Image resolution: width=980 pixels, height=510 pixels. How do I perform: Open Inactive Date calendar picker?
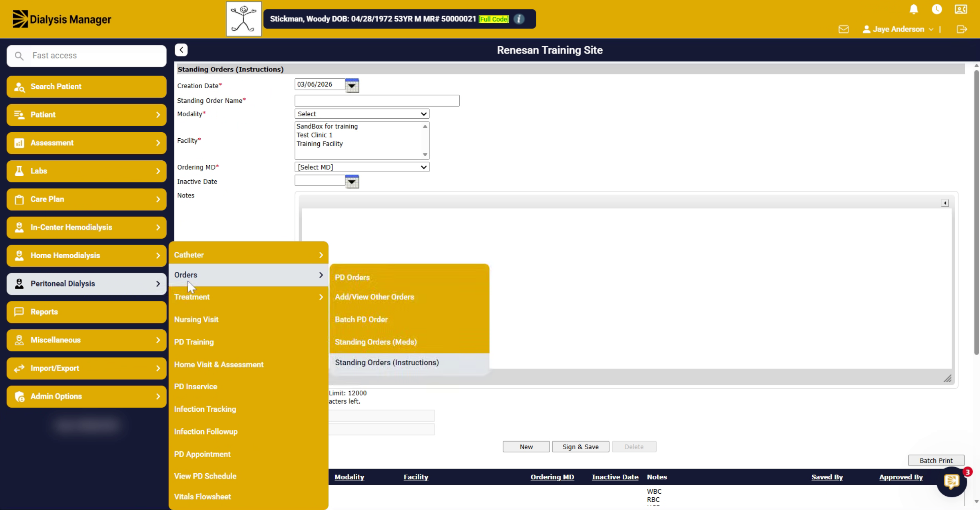click(352, 182)
